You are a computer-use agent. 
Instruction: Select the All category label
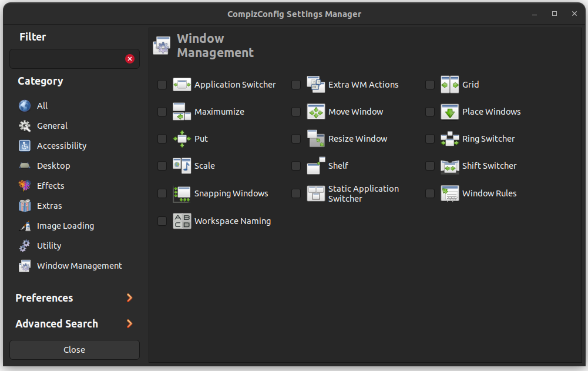coord(42,105)
